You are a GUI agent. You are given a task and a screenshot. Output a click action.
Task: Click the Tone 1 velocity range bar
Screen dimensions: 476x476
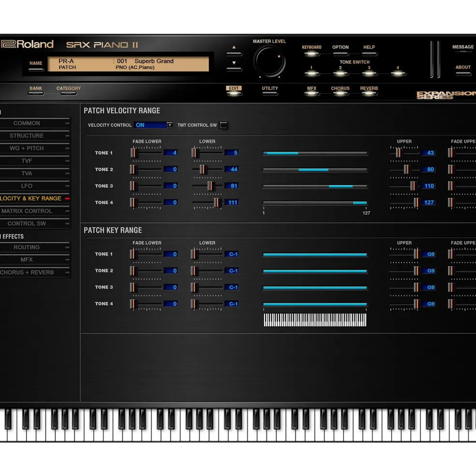pos(315,153)
